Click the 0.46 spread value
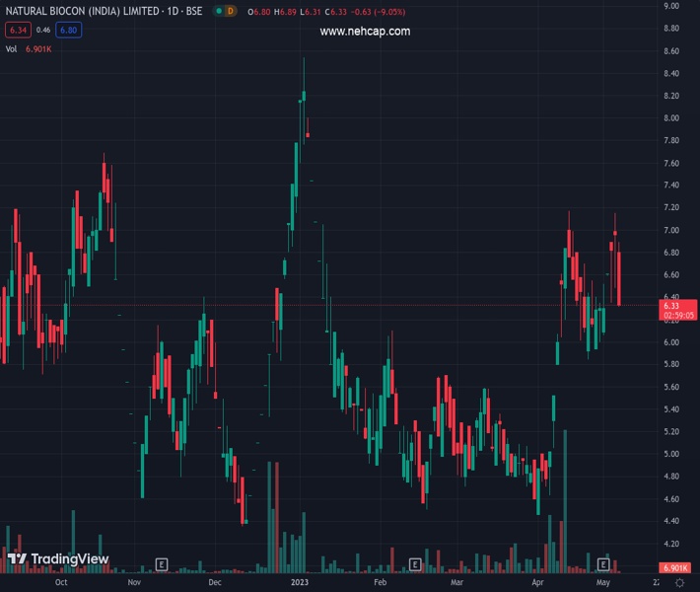The width and height of the screenshot is (700, 592). (43, 30)
